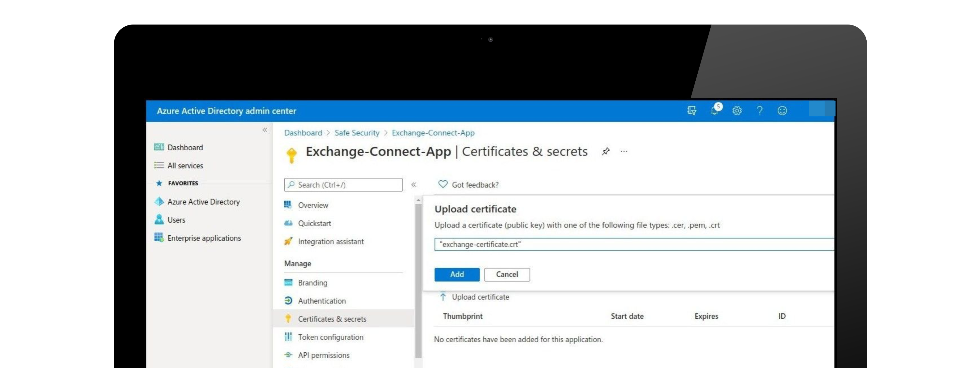Click the Integration assistant rocket icon
This screenshot has width=980, height=368.
pyautogui.click(x=288, y=241)
